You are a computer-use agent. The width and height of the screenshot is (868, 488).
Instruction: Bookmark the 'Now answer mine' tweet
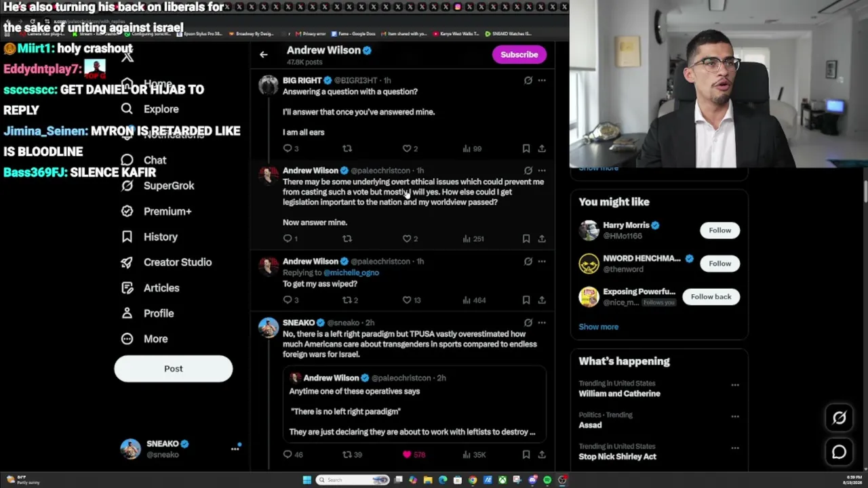(x=526, y=239)
